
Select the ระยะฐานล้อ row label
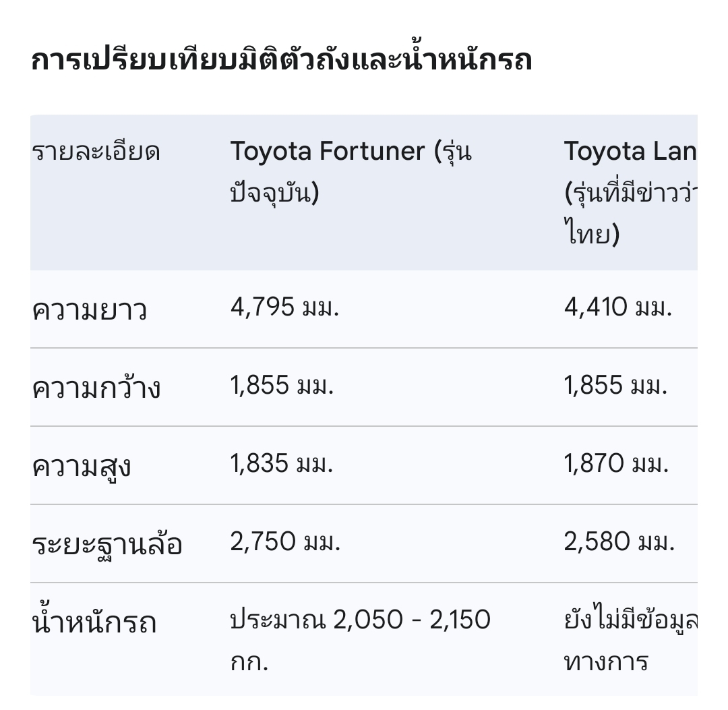107,544
